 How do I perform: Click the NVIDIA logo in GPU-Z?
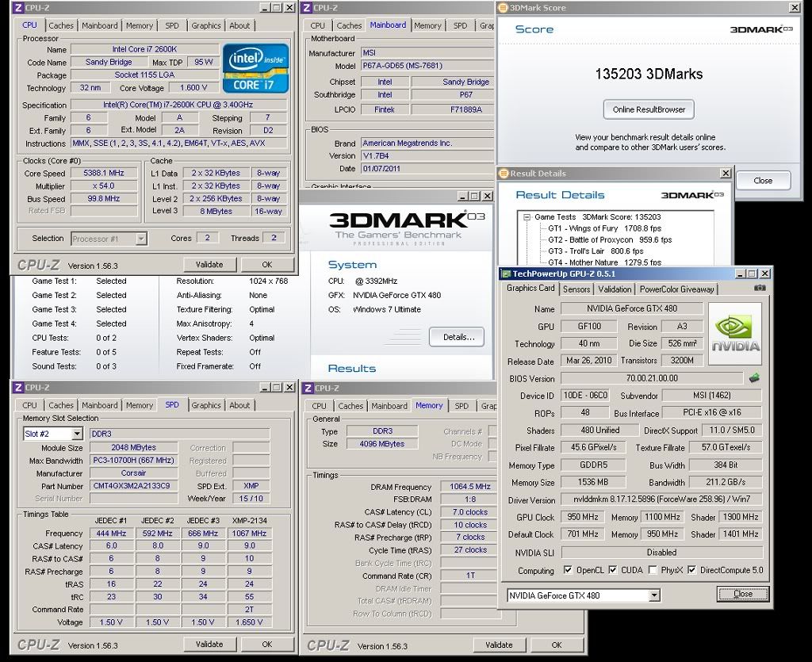pos(735,334)
